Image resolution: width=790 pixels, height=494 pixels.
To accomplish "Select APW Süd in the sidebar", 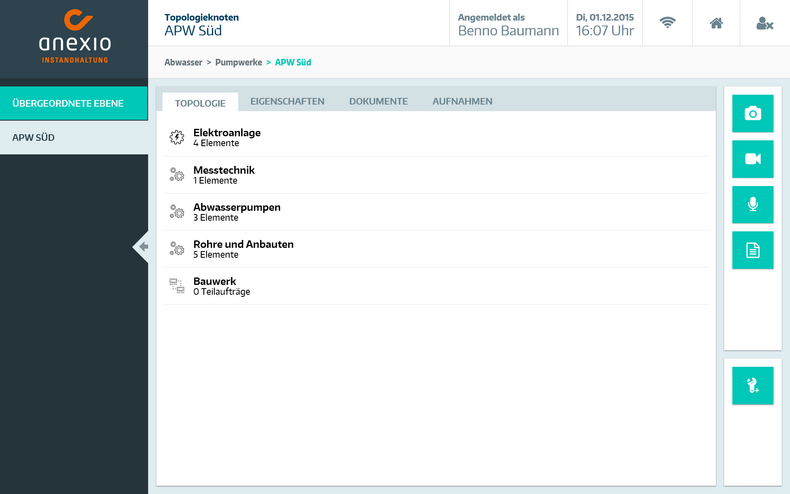I will click(74, 138).
